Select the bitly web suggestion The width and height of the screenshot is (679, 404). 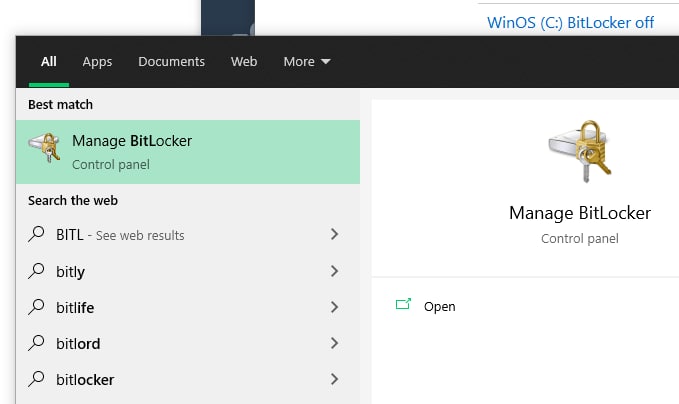click(188, 271)
